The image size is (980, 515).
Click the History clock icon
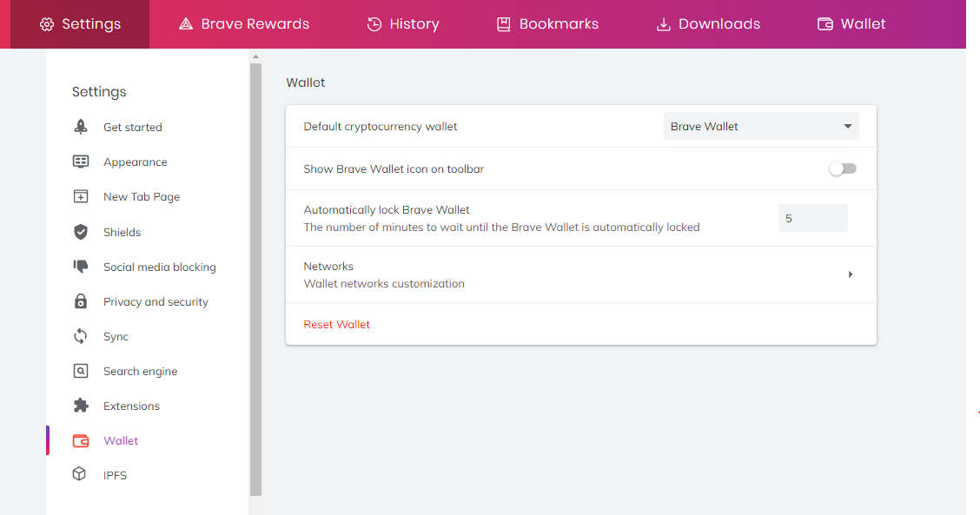[x=374, y=23]
